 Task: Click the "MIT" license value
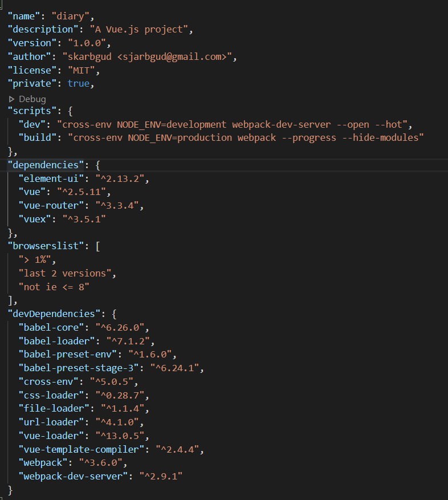(82, 70)
